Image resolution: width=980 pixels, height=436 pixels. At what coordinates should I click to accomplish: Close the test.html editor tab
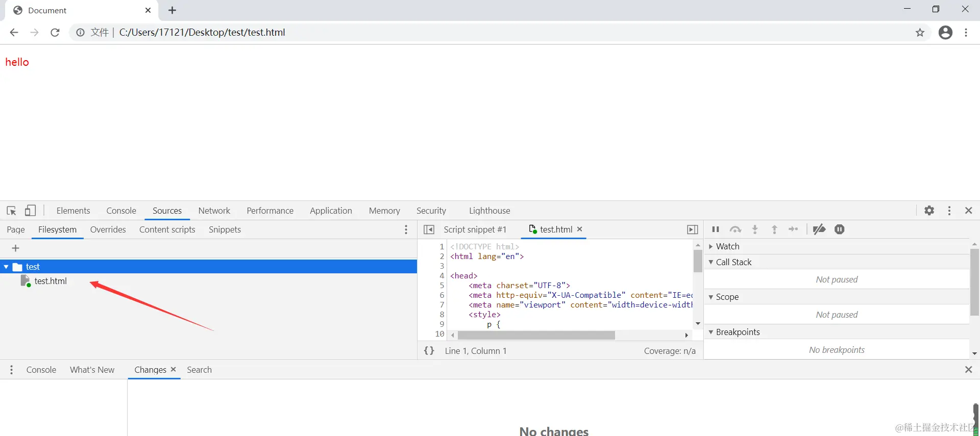pos(579,229)
